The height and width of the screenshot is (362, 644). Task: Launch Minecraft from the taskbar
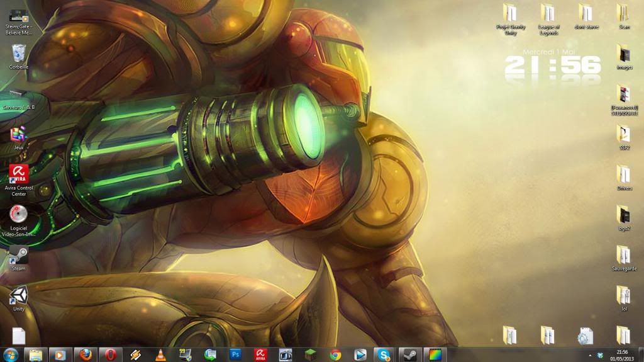310,354
